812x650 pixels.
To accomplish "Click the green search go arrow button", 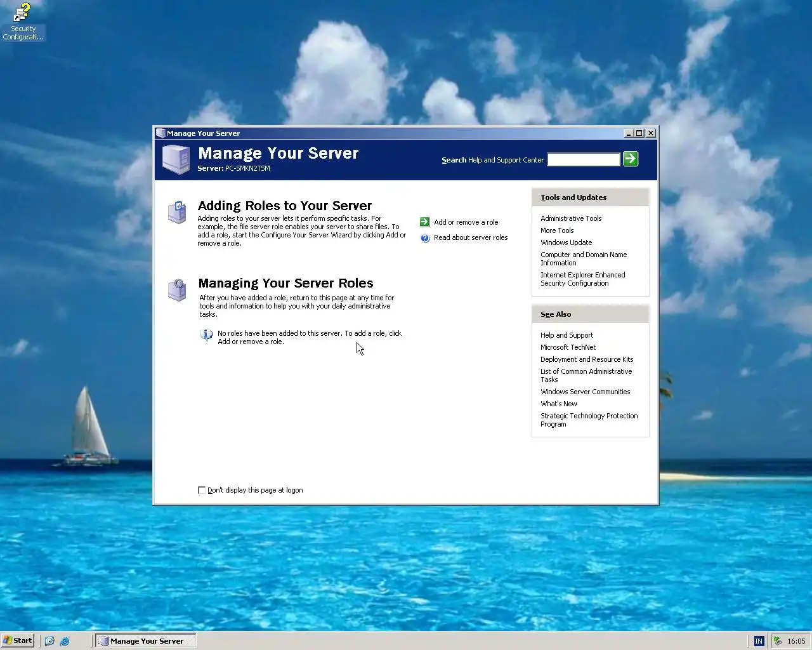I will [631, 159].
